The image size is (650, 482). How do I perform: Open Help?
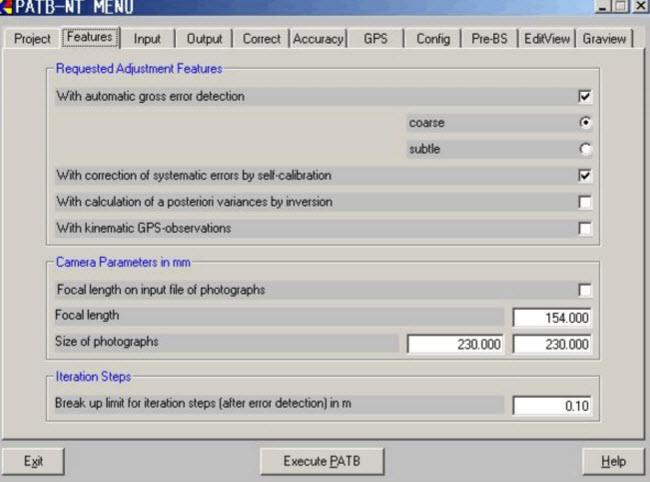pyautogui.click(x=614, y=461)
